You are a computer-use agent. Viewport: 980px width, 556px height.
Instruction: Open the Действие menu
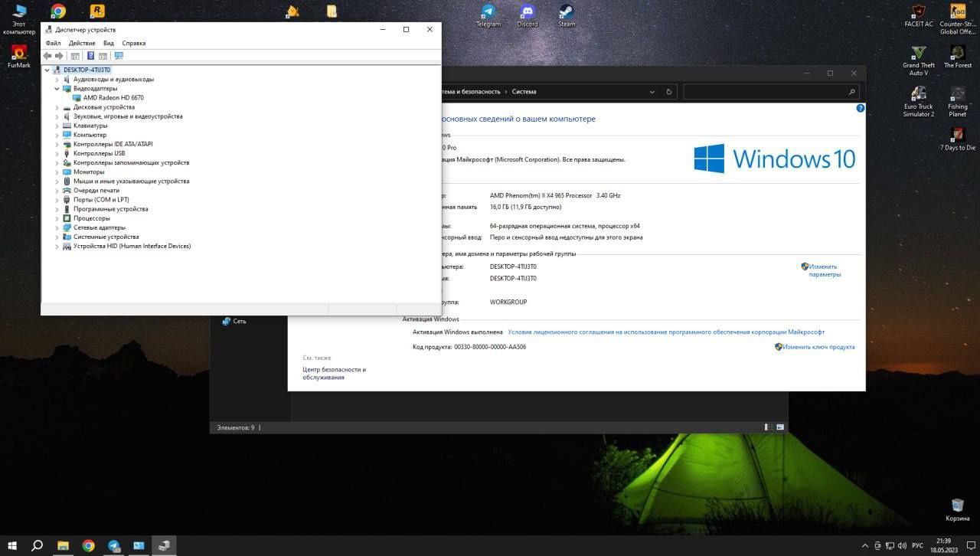(x=82, y=44)
